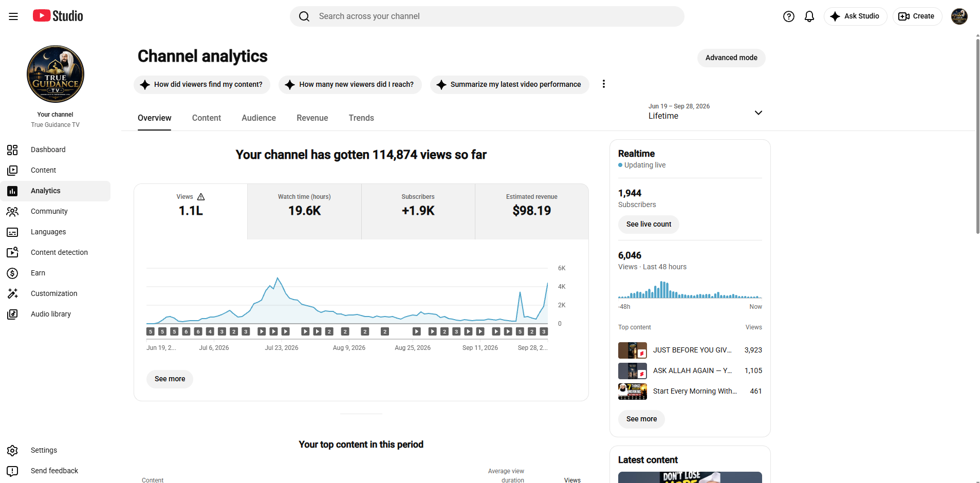
Task: Click the Content detection sidebar icon
Action: (12, 252)
